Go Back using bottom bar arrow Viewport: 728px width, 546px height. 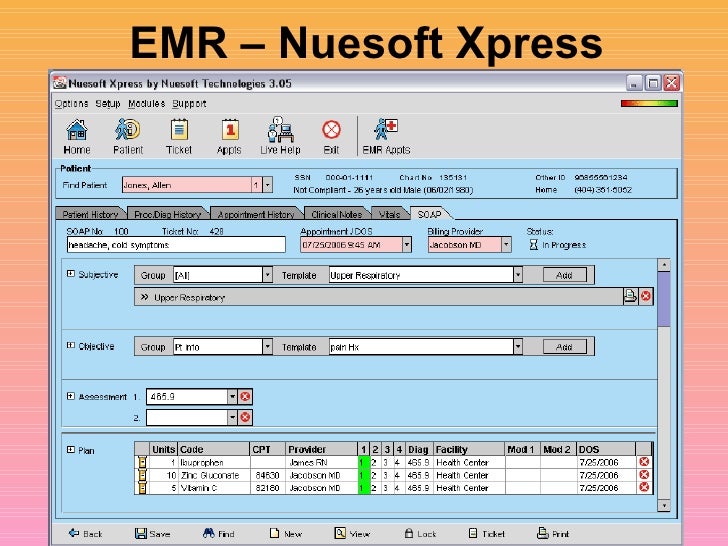[x=85, y=533]
